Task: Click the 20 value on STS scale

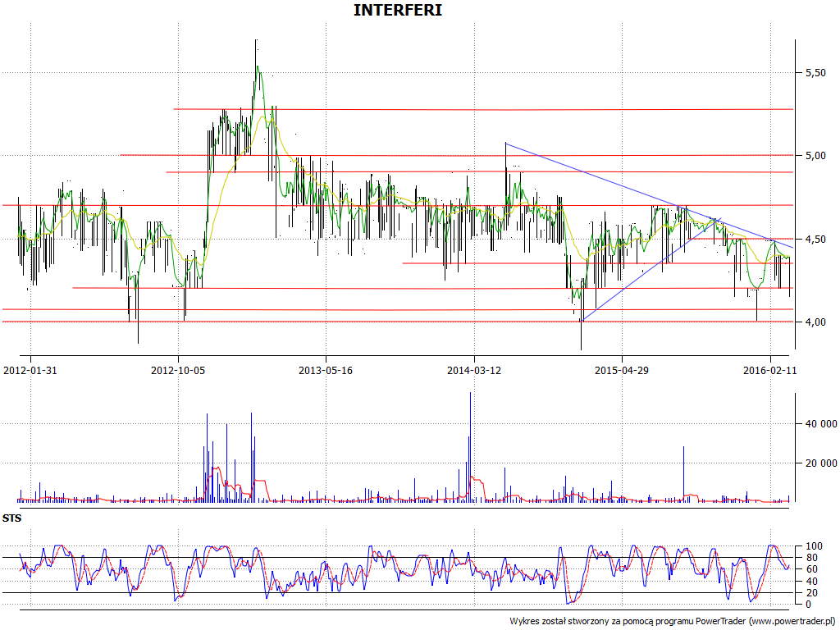Action: tap(811, 592)
